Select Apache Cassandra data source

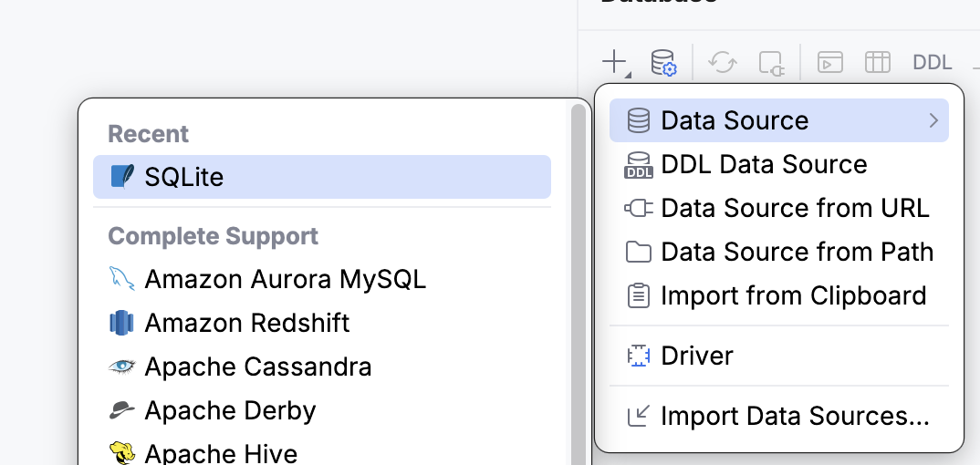(x=322, y=367)
